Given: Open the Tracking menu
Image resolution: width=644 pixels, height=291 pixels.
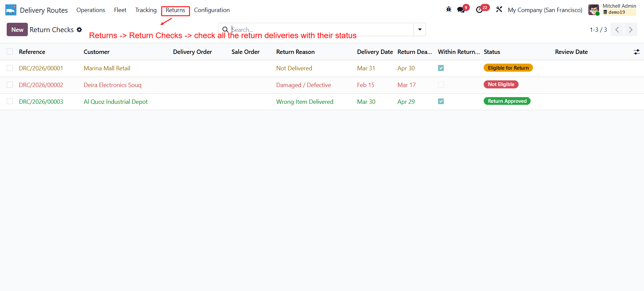Looking at the screenshot, I should (x=146, y=10).
